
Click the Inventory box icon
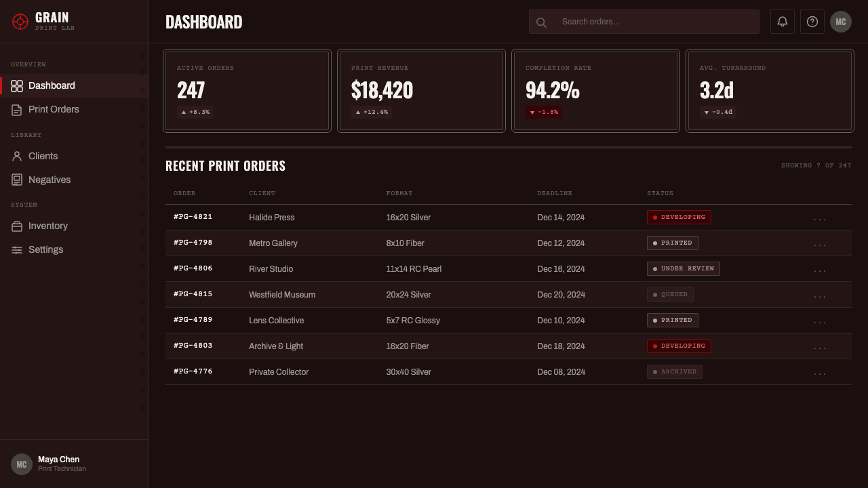click(x=17, y=226)
